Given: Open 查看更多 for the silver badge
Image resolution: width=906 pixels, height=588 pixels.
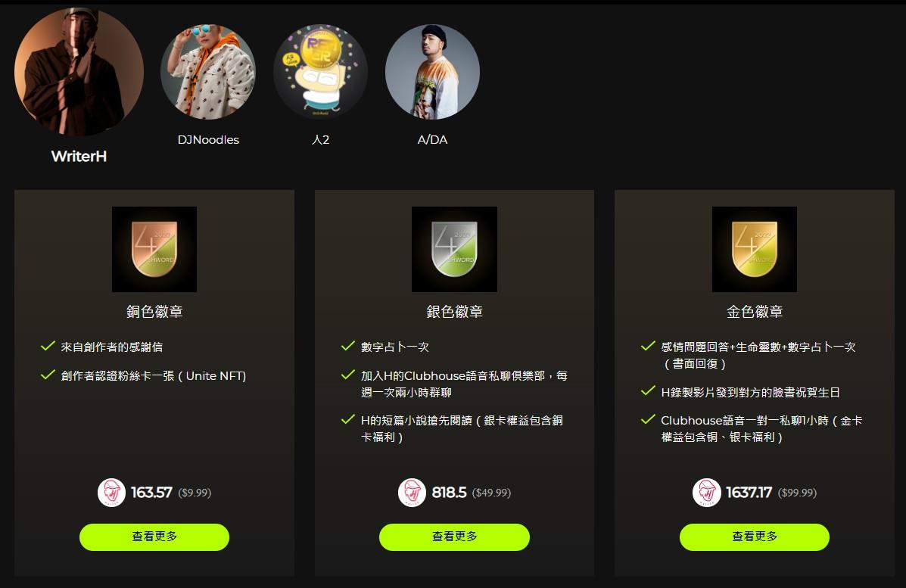Looking at the screenshot, I should coord(454,537).
